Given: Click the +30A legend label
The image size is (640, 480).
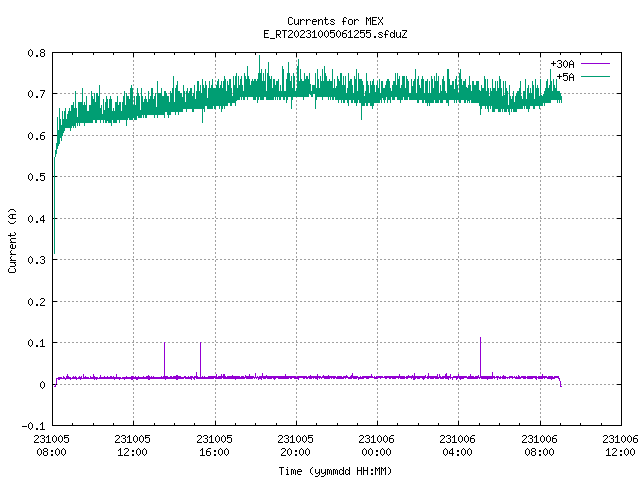Looking at the screenshot, I should 562,64.
